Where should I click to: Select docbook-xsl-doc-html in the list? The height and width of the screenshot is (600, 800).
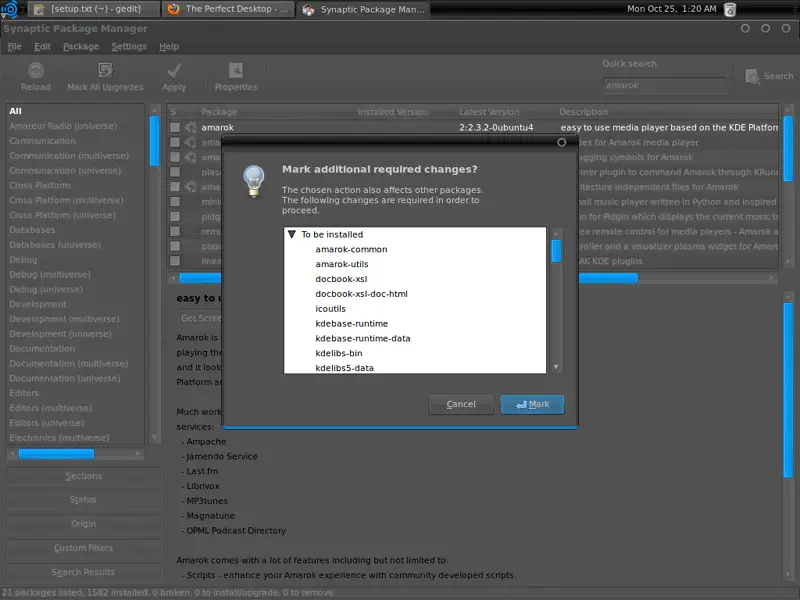pyautogui.click(x=361, y=294)
